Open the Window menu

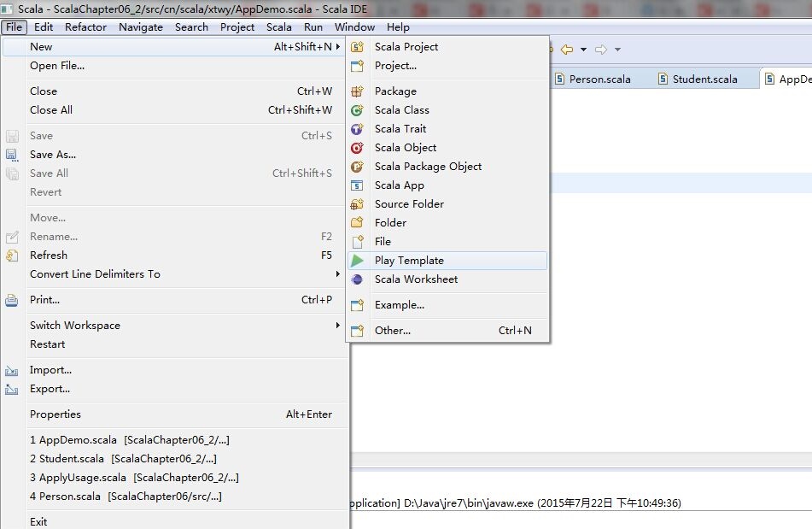click(354, 27)
